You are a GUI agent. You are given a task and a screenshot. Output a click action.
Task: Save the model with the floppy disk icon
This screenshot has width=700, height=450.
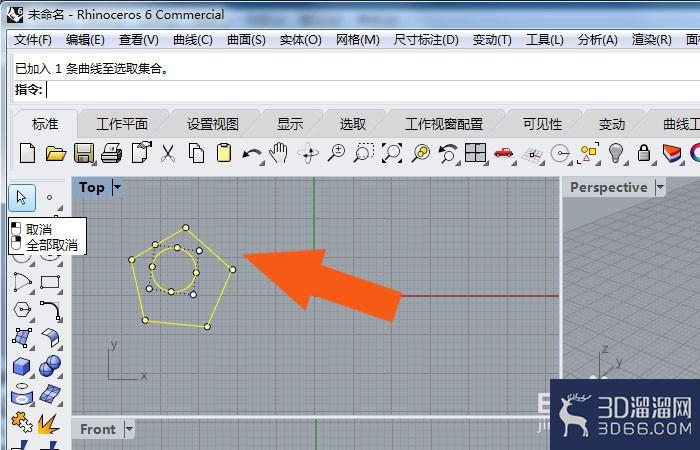pyautogui.click(x=84, y=154)
